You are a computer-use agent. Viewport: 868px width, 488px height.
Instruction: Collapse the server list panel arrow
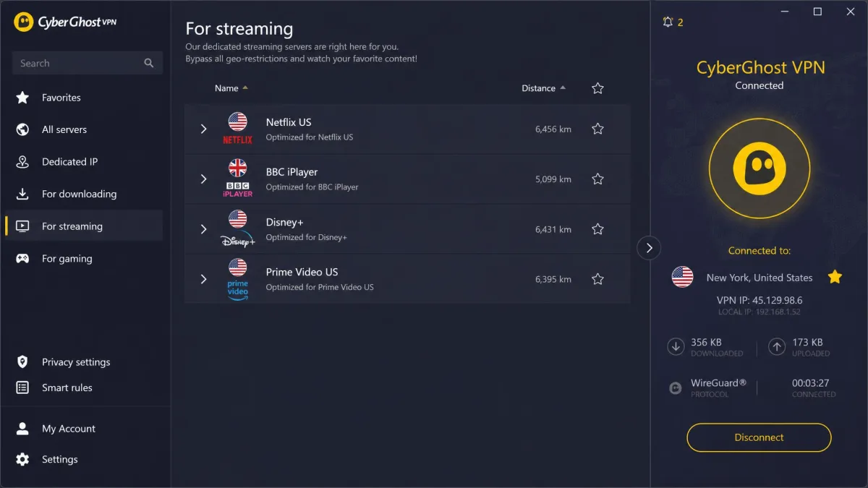tap(649, 248)
